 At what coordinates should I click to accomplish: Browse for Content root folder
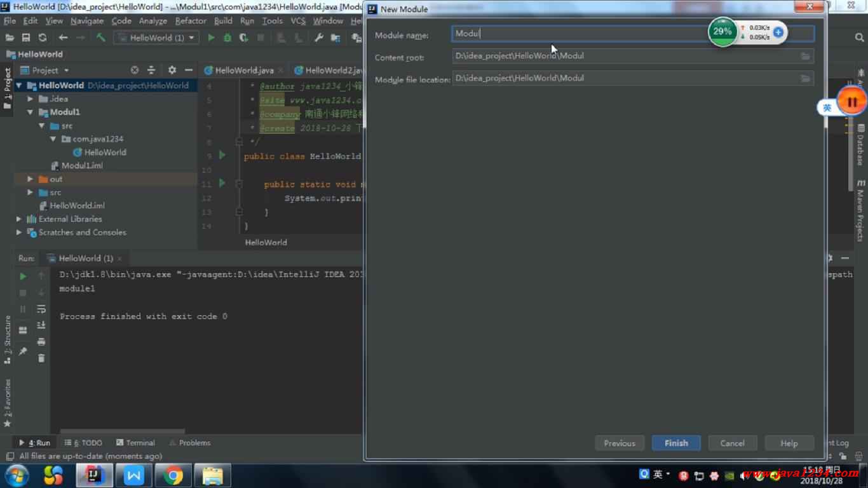click(x=805, y=56)
